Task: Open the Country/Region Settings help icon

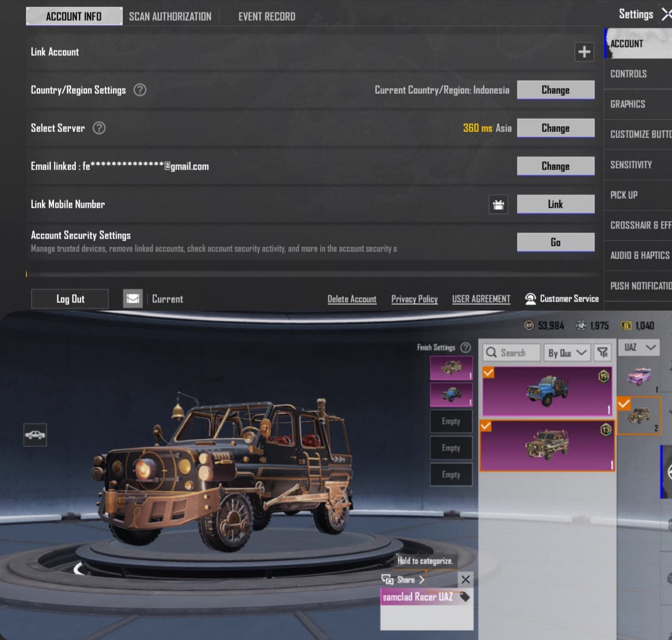Action: pos(140,90)
